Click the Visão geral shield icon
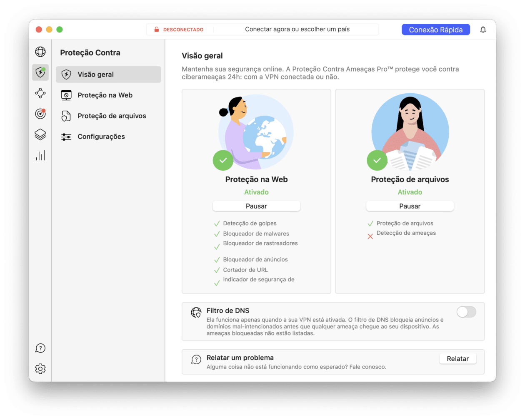This screenshot has height=420, width=525. pos(66,75)
